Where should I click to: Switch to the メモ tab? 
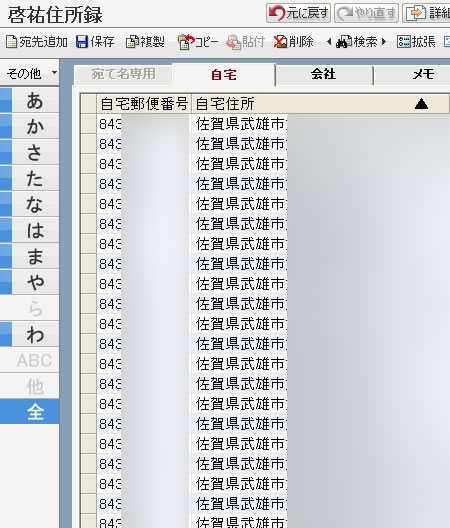(423, 74)
